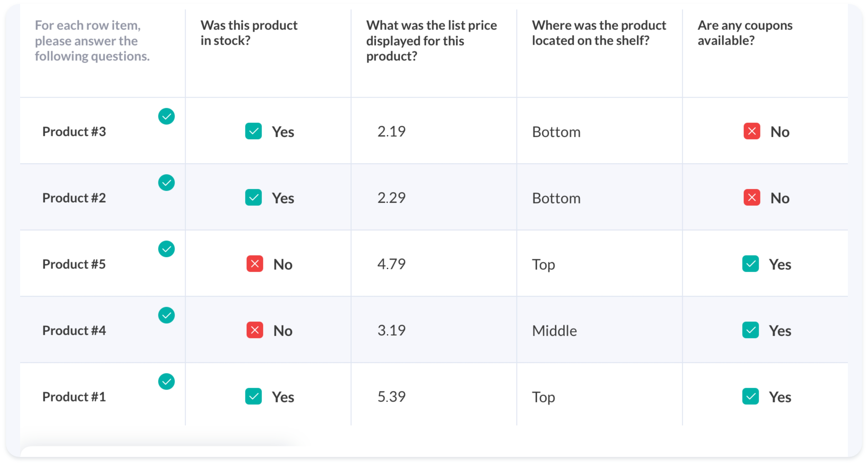This screenshot has width=868, height=465.
Task: Click Product #3 completed checkmark icon
Action: 166,116
